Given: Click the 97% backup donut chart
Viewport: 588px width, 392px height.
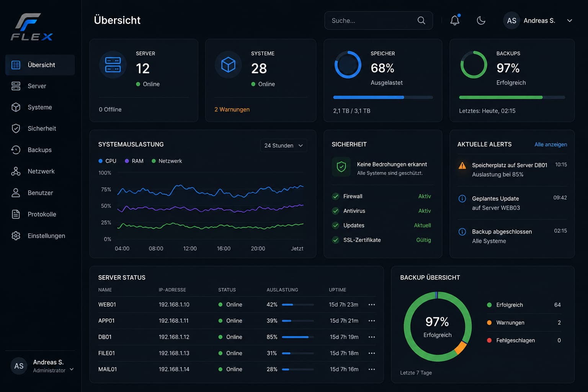Looking at the screenshot, I should [438, 327].
